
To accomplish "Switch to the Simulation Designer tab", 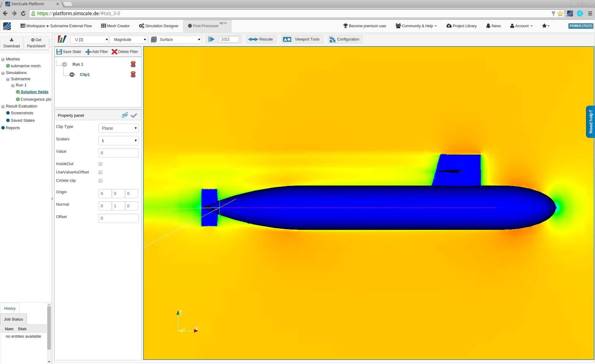I will pyautogui.click(x=159, y=26).
